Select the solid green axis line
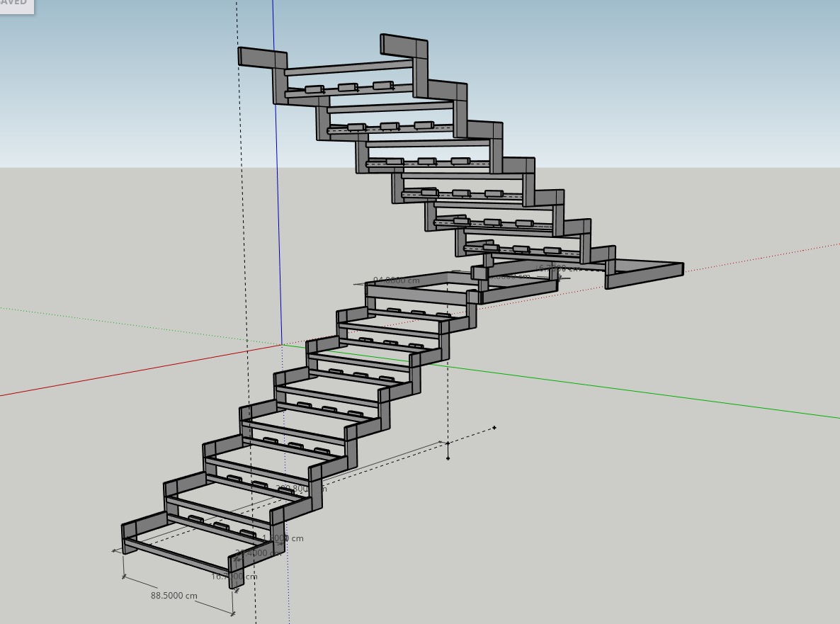This screenshot has width=840, height=624. (637, 392)
